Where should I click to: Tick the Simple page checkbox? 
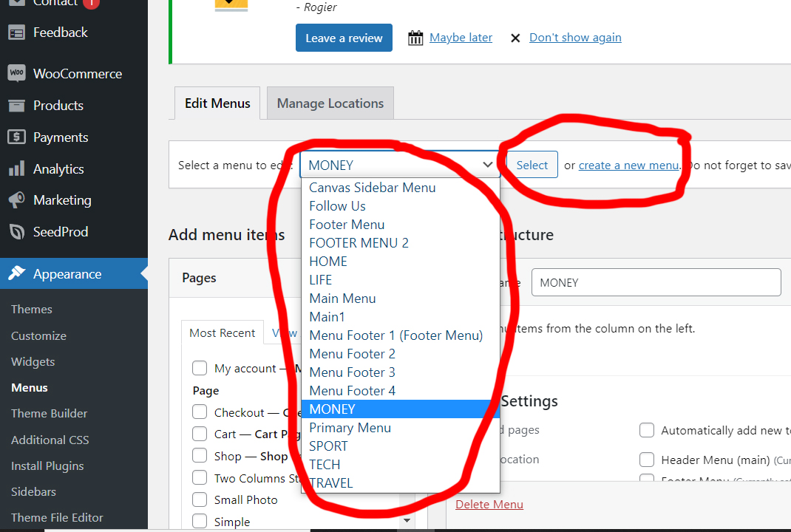click(200, 521)
